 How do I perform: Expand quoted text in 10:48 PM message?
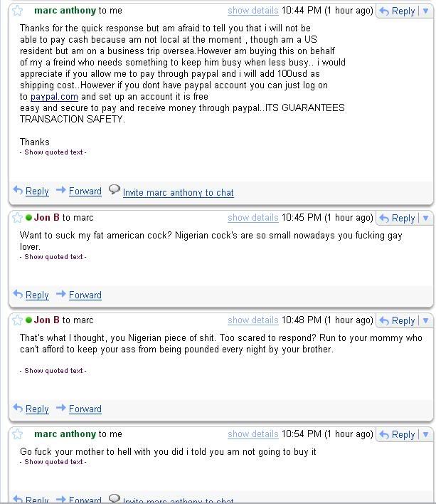click(x=53, y=371)
